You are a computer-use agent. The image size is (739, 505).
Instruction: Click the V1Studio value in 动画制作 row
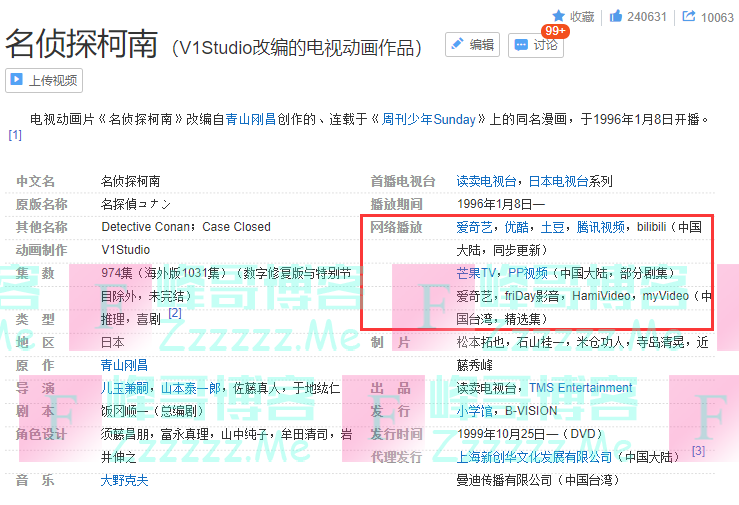point(125,250)
